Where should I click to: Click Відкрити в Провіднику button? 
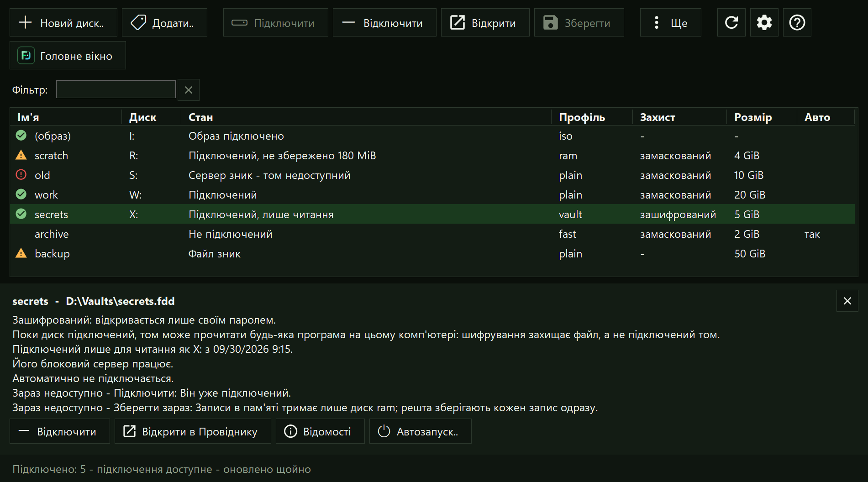[193, 431]
